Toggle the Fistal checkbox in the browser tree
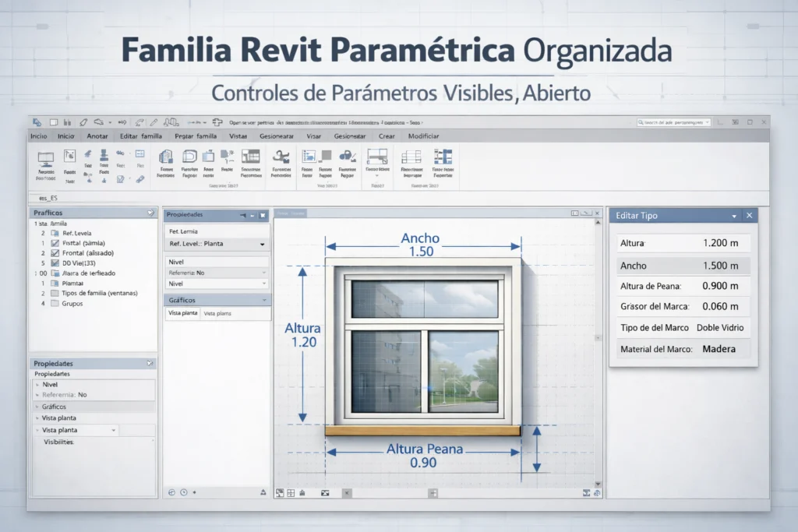Viewport: 798px width, 532px height. 56,243
